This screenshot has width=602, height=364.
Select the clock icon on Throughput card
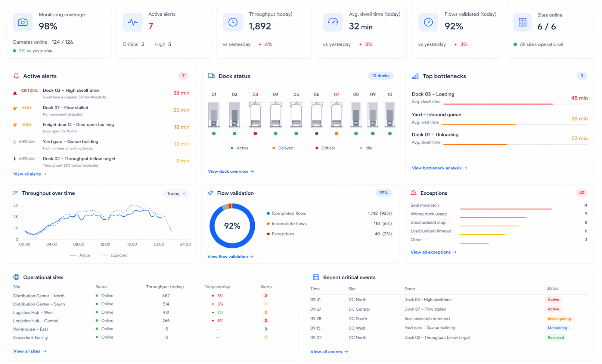tap(233, 22)
